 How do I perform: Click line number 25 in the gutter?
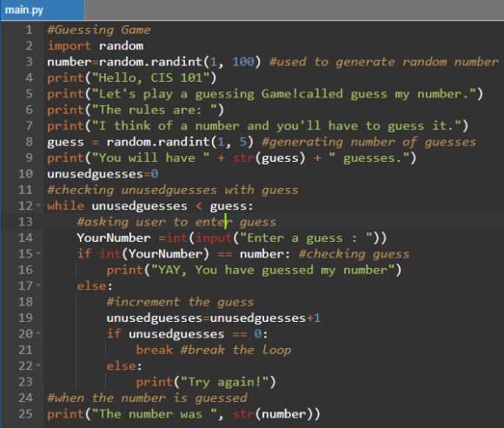25,413
